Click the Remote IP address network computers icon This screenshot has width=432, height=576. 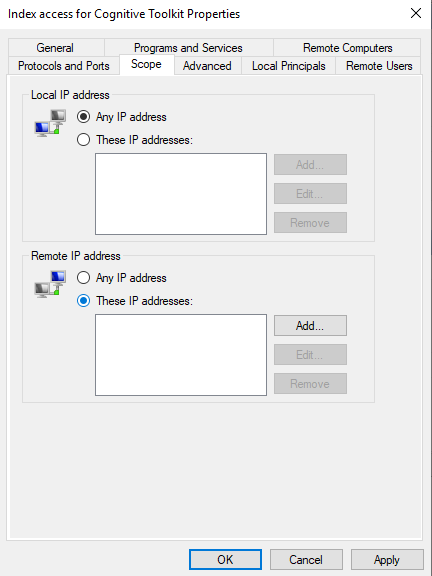click(50, 284)
